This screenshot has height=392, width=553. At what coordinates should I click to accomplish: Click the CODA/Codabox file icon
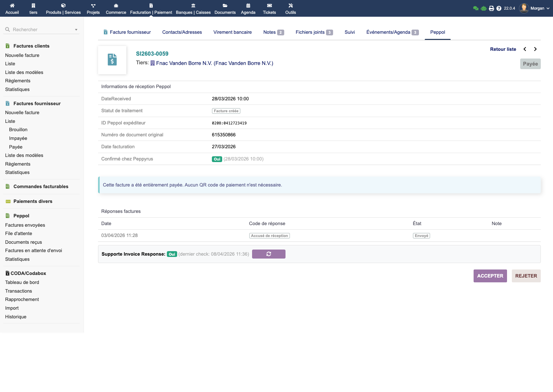(7, 273)
